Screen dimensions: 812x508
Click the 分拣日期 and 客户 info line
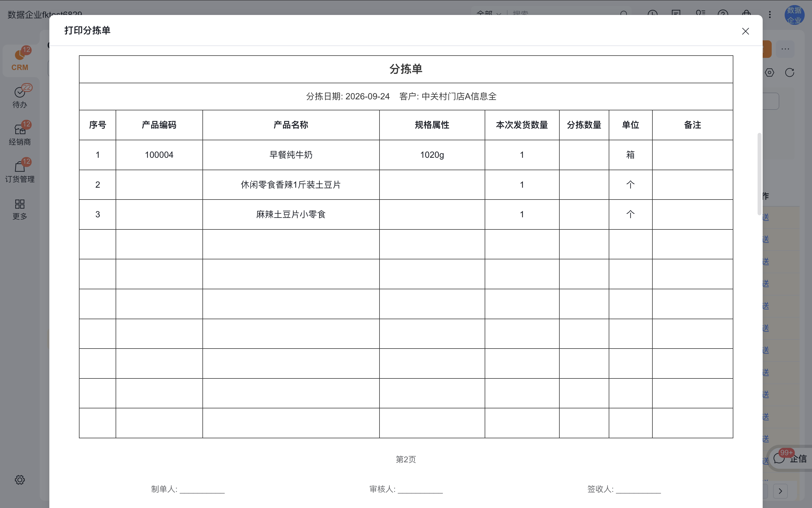401,97
